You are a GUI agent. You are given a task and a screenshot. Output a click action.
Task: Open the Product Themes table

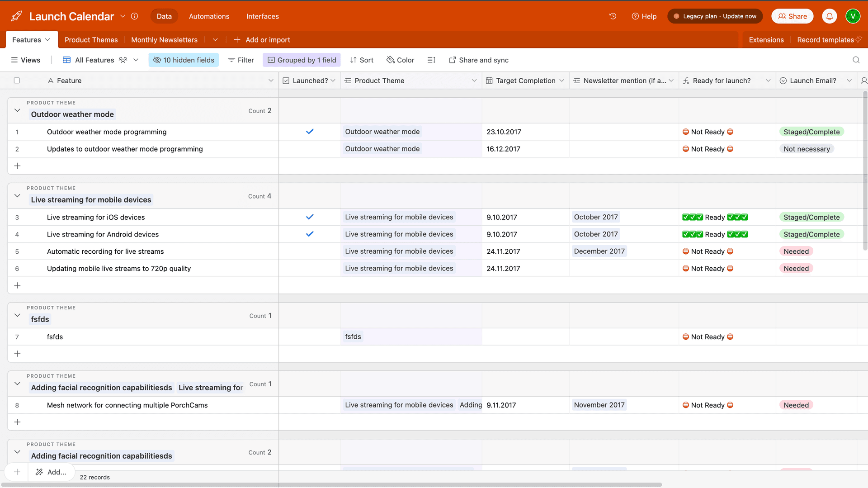point(91,40)
